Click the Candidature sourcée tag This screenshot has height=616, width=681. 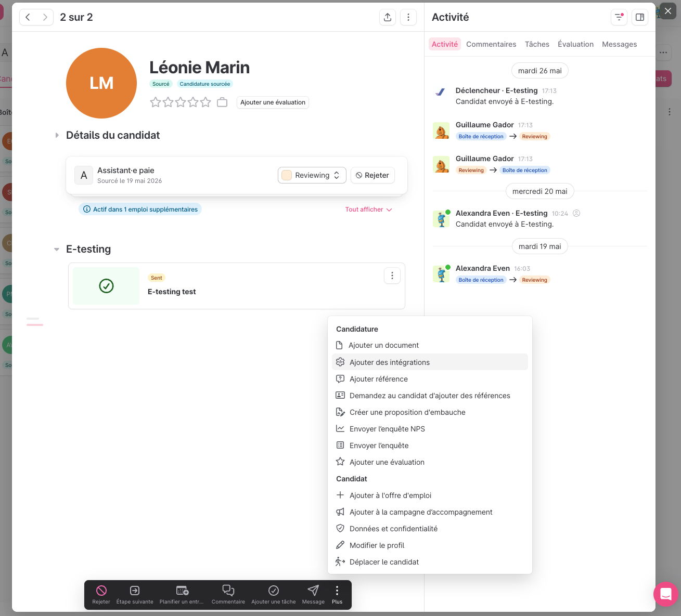click(205, 84)
